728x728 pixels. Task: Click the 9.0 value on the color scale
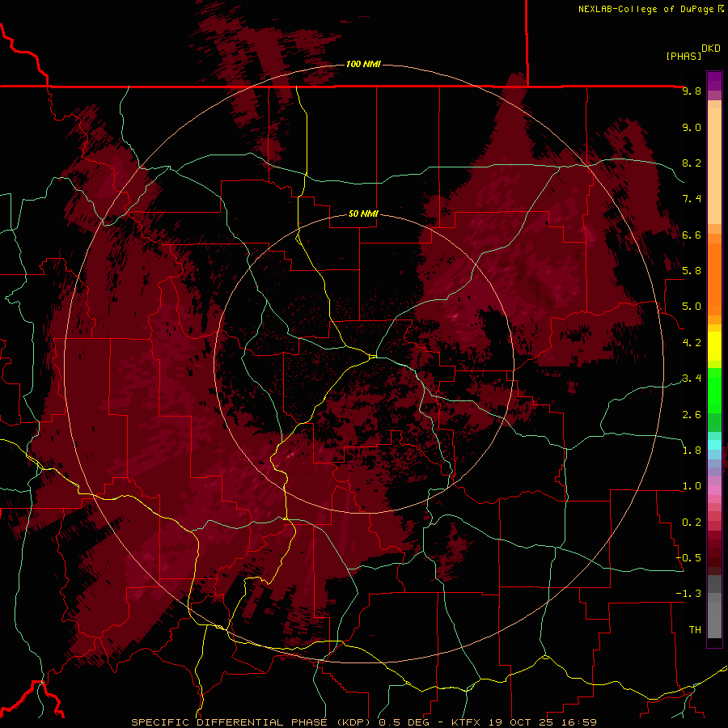pyautogui.click(x=692, y=127)
